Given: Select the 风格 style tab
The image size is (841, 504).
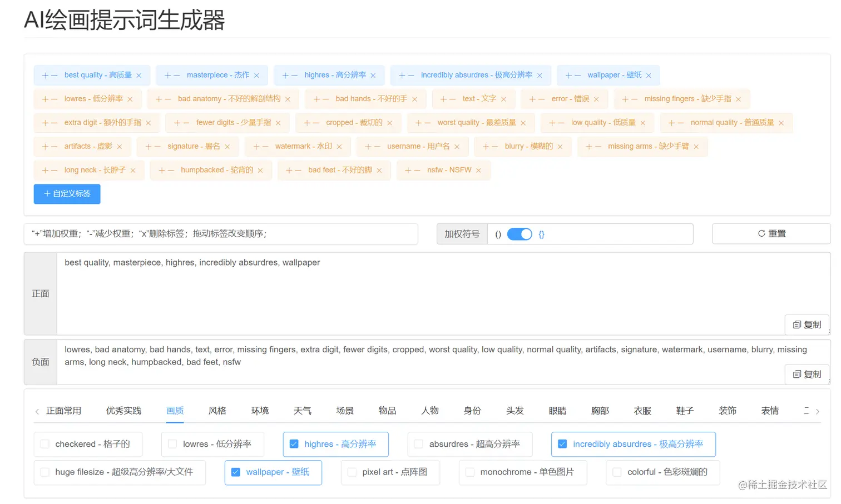Looking at the screenshot, I should pyautogui.click(x=217, y=411).
